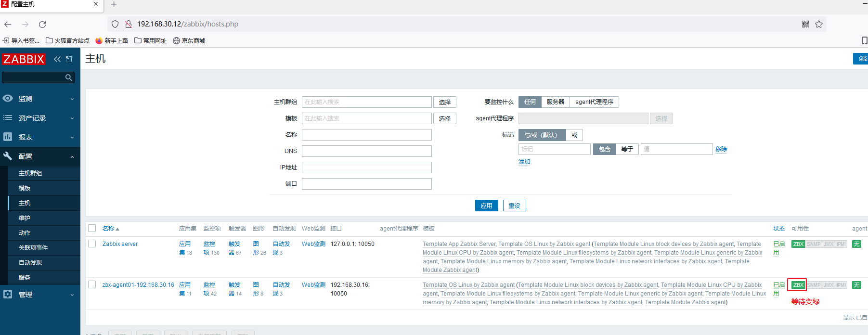The width and height of the screenshot is (868, 335).
Task: Open 自动发现 submenu item
Action: click(44, 263)
